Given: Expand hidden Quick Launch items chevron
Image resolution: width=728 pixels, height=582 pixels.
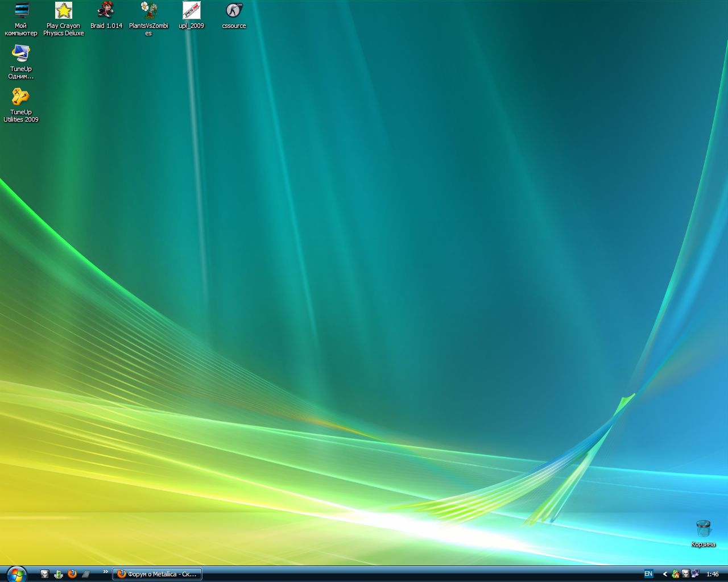Looking at the screenshot, I should point(105,572).
